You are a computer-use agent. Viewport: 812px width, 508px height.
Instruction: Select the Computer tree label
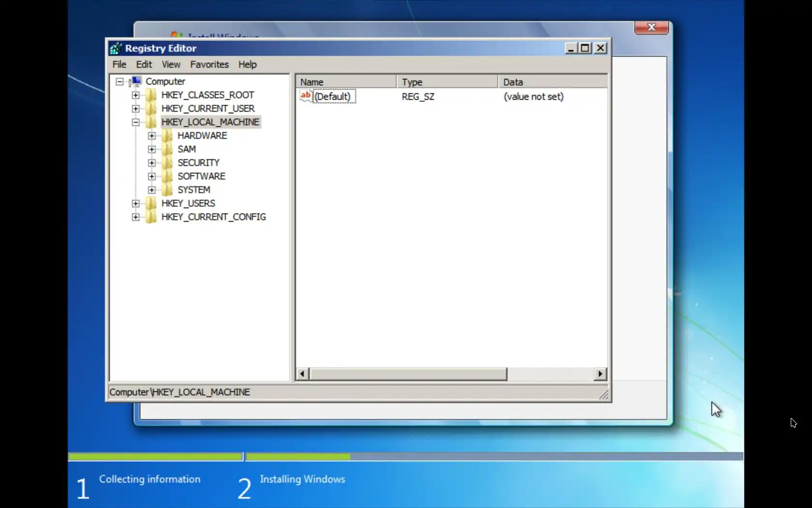tap(165, 81)
